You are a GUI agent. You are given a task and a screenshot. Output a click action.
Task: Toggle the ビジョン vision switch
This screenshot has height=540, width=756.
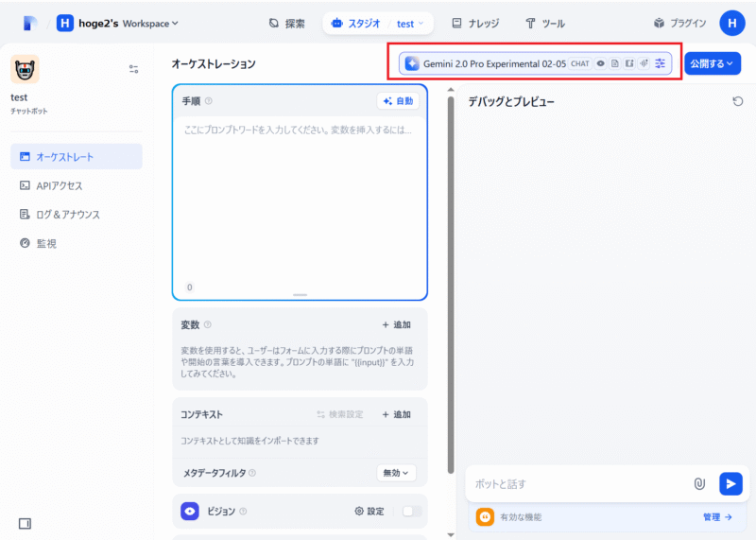(x=412, y=511)
